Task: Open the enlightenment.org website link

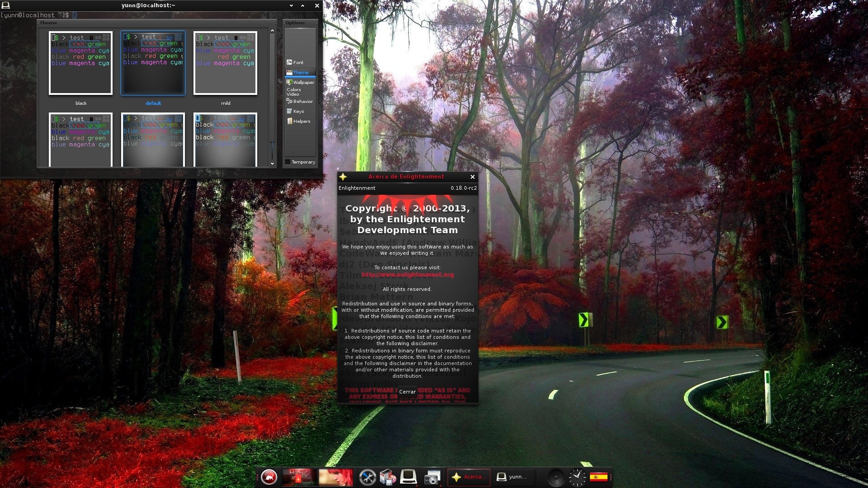Action: [407, 274]
